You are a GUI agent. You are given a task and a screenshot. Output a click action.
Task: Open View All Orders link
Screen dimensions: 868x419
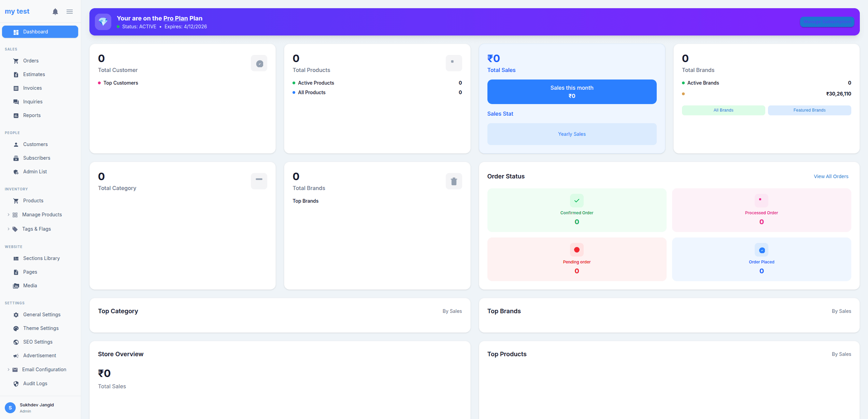(831, 176)
